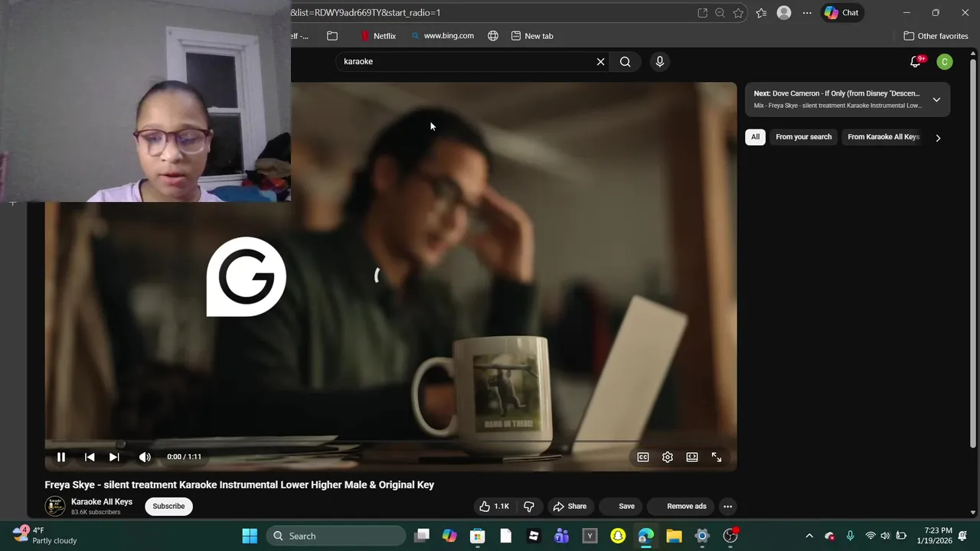Image resolution: width=980 pixels, height=551 pixels.
Task: Expand the Next up mix playlist chevron
Action: tap(936, 99)
